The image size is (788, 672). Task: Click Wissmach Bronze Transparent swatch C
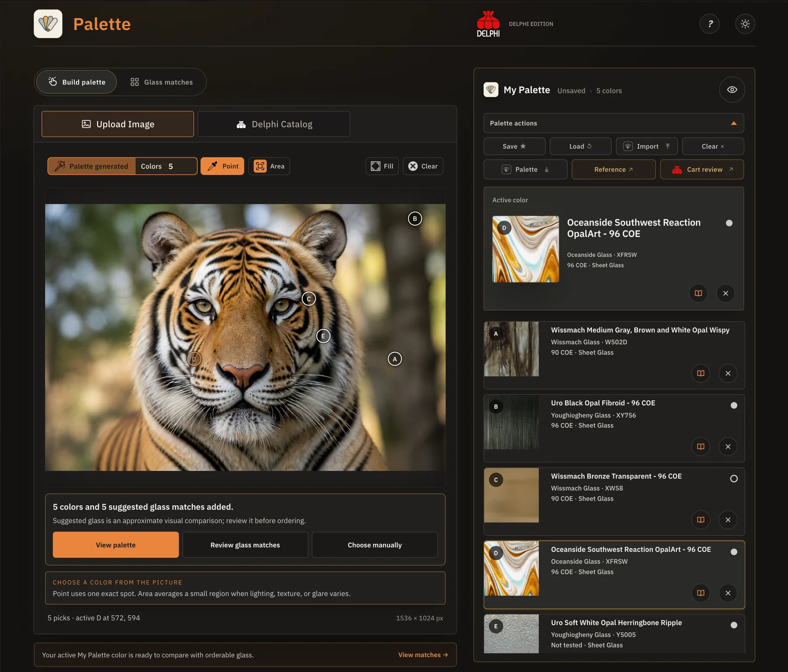click(511, 495)
